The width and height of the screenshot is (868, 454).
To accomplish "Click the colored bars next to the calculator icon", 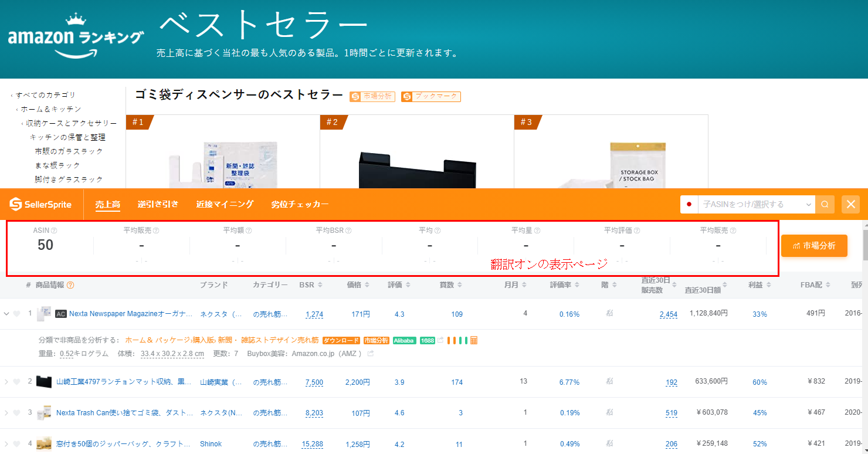I will pyautogui.click(x=457, y=340).
